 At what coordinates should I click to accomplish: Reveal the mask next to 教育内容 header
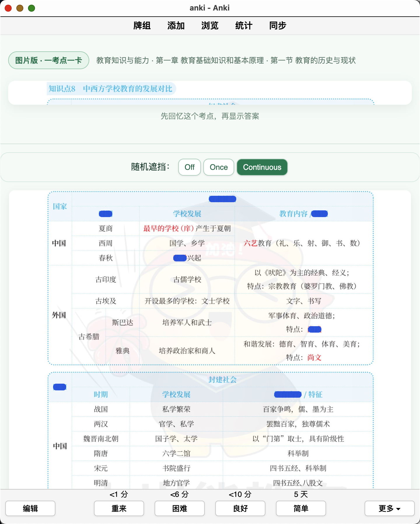tap(320, 214)
